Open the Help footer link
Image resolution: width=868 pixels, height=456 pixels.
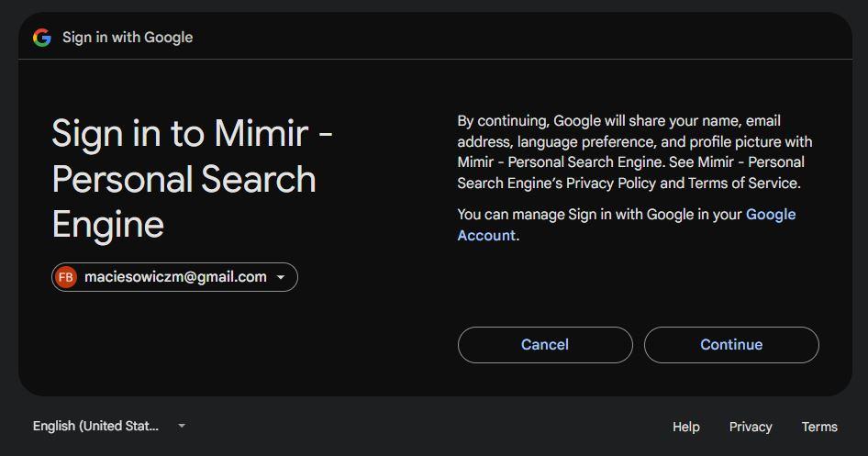click(685, 427)
